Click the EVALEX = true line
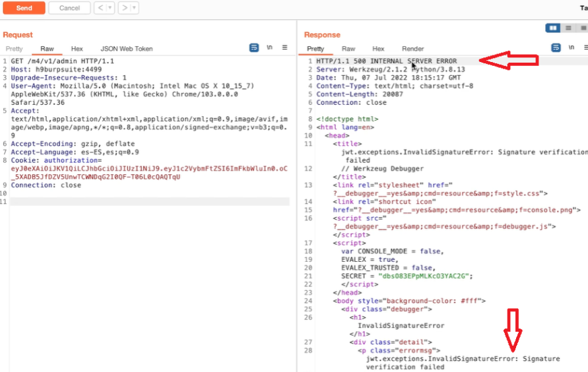 click(370, 260)
